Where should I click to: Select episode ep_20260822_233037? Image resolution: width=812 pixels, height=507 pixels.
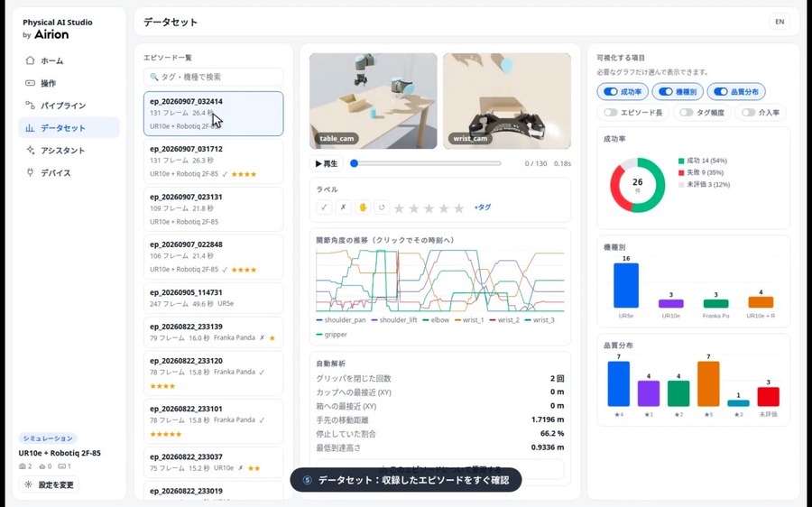(213, 462)
